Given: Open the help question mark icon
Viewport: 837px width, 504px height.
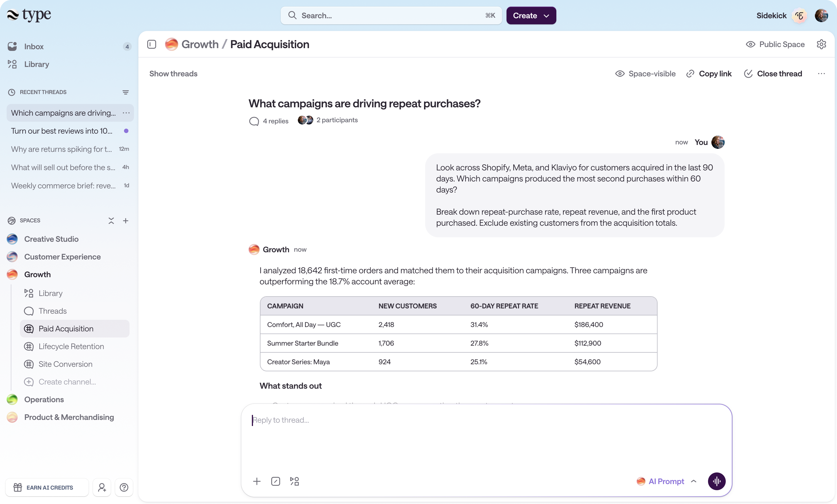Looking at the screenshot, I should (x=124, y=487).
